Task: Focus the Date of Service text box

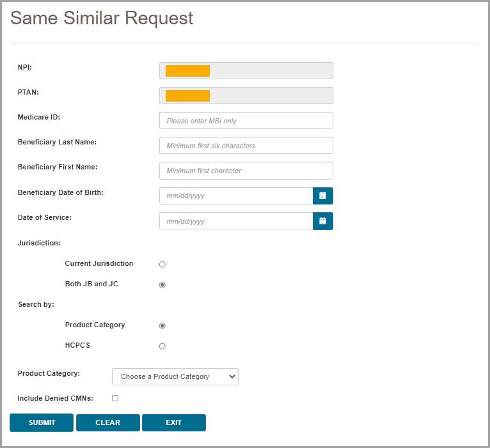Action: click(235, 221)
